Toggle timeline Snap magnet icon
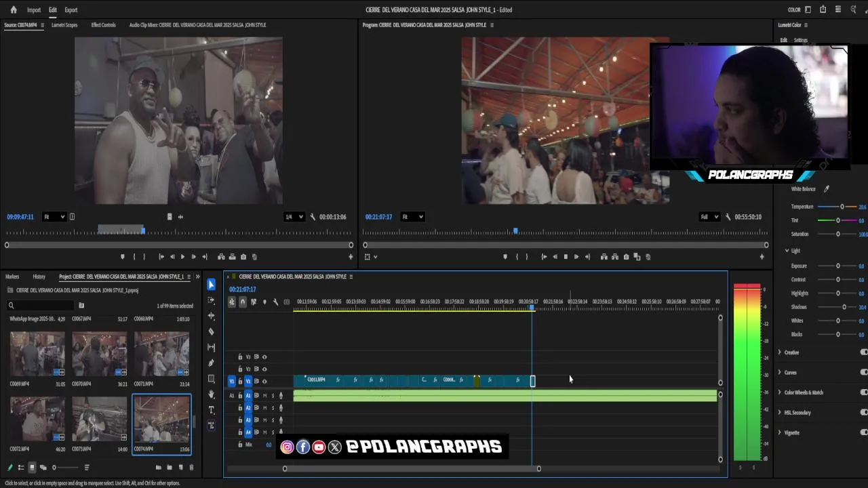This screenshot has width=868, height=488. click(243, 302)
